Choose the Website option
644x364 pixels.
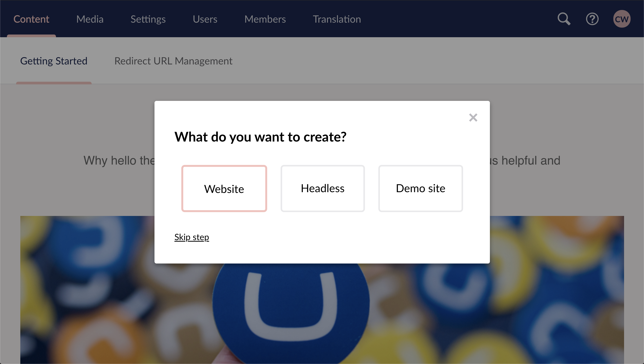pos(224,188)
